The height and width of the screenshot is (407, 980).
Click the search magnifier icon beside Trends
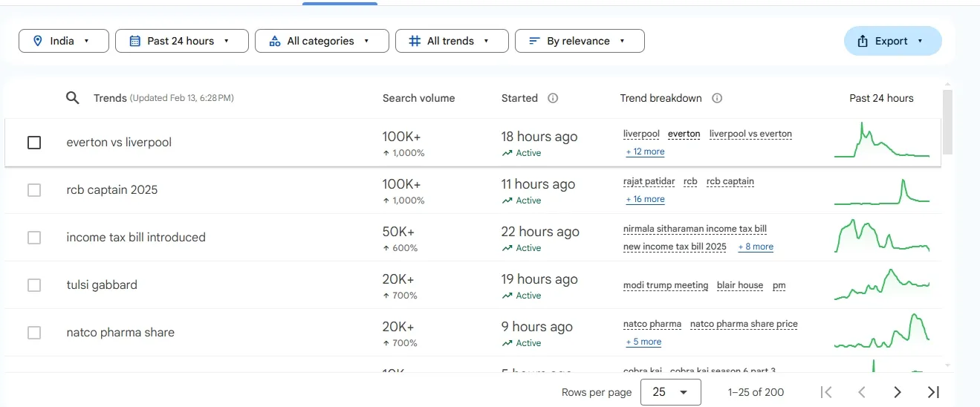tap(72, 98)
